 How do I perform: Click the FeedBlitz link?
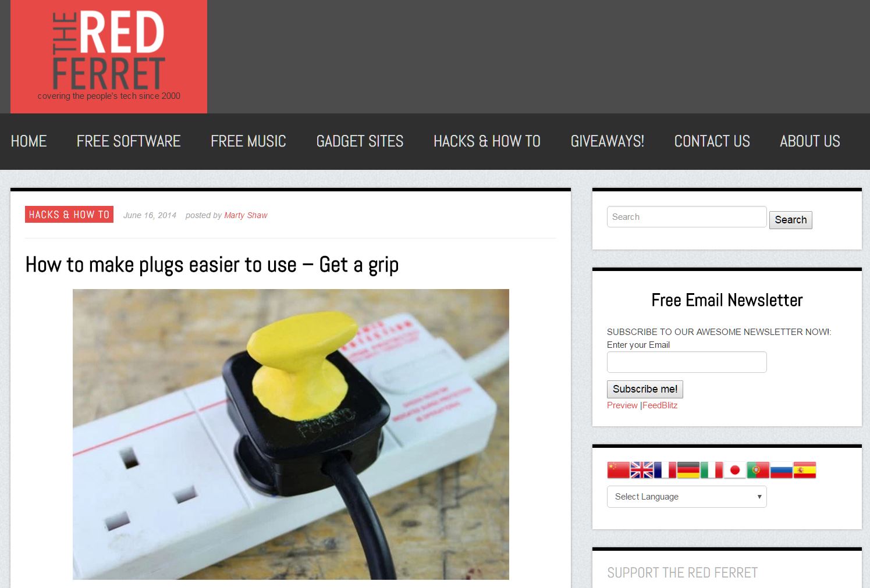(x=660, y=405)
